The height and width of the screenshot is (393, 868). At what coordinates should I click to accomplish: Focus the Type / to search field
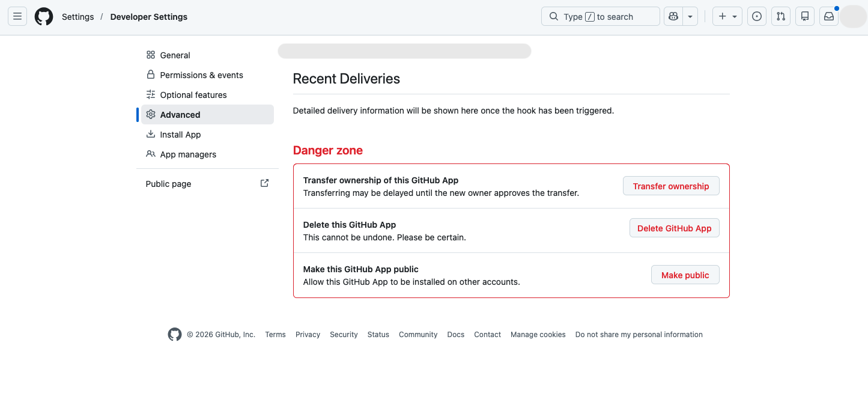tap(601, 17)
